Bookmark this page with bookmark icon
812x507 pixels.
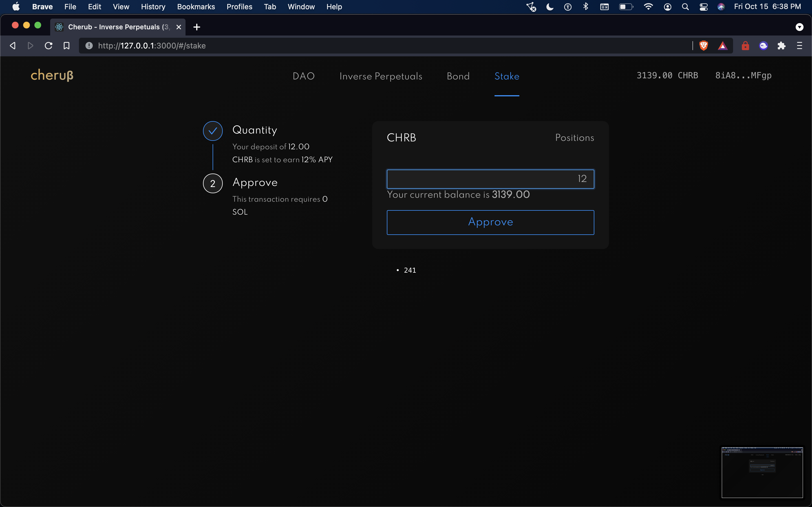pos(67,46)
